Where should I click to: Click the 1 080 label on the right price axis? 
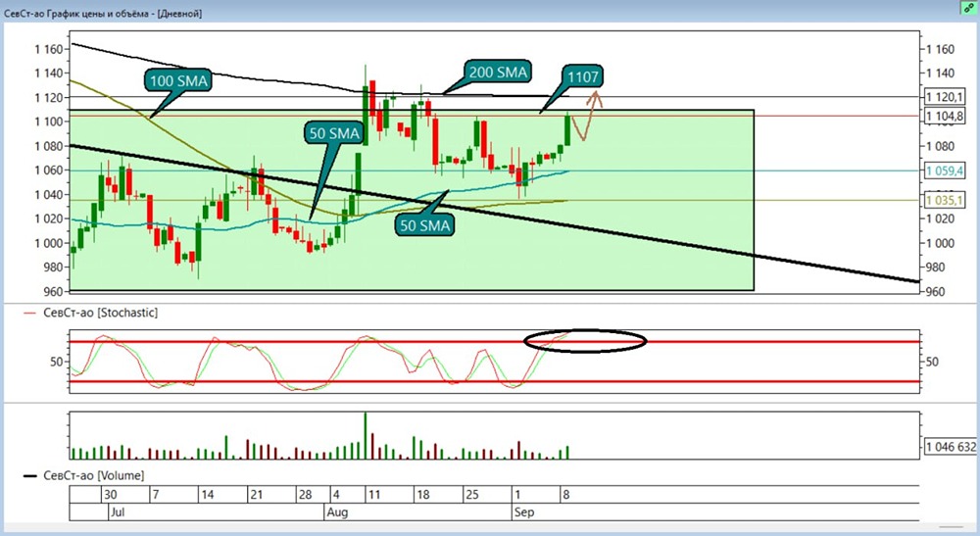941,146
